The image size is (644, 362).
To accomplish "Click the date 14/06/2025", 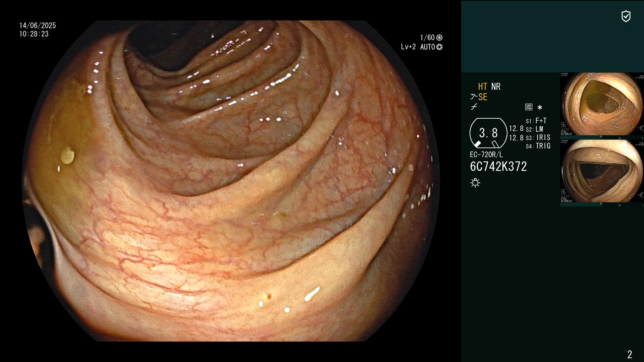I will point(38,25).
